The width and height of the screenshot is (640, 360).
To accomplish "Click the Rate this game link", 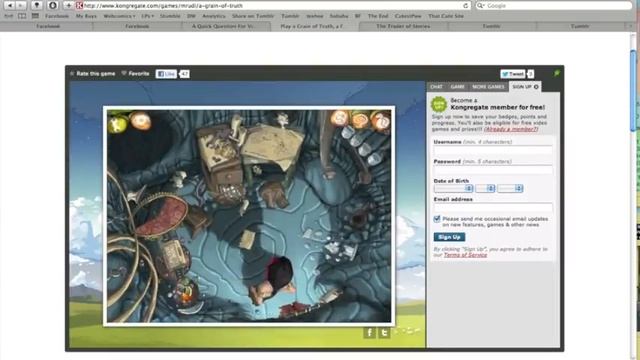I will (x=96, y=73).
